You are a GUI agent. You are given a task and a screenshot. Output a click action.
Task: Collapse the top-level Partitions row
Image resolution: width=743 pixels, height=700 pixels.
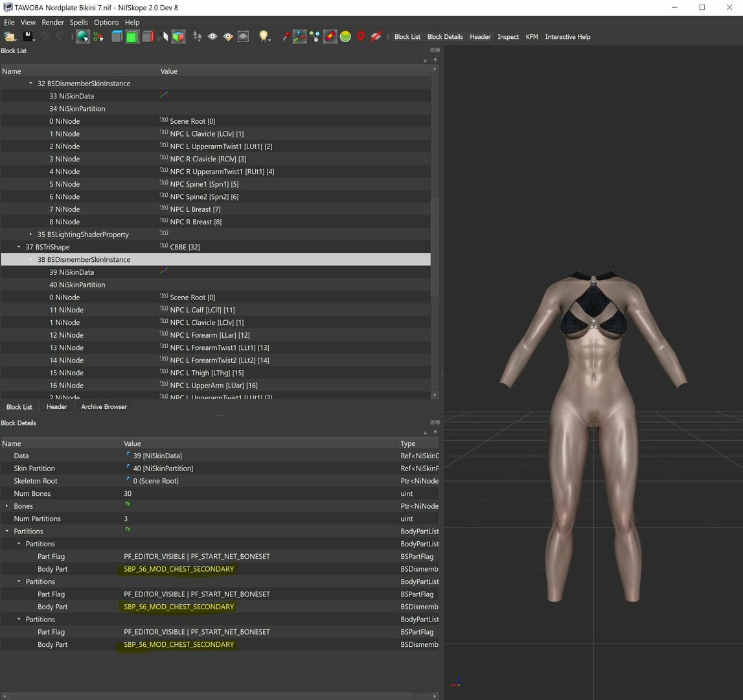[x=6, y=531]
